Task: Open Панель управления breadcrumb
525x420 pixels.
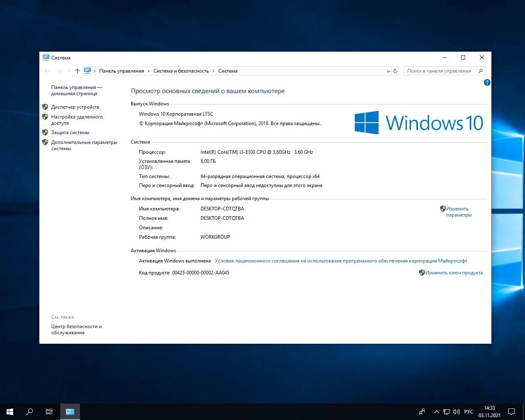Action: pos(121,71)
